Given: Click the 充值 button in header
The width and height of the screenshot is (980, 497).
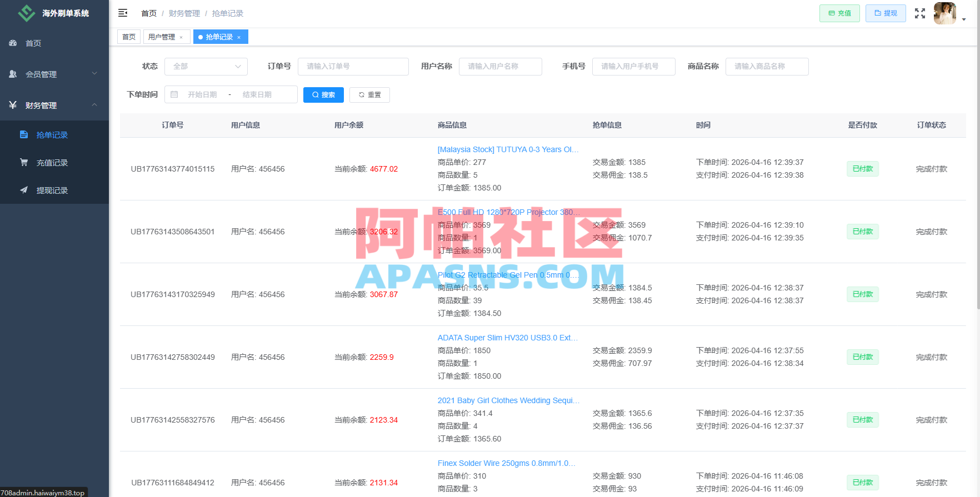Looking at the screenshot, I should (839, 13).
